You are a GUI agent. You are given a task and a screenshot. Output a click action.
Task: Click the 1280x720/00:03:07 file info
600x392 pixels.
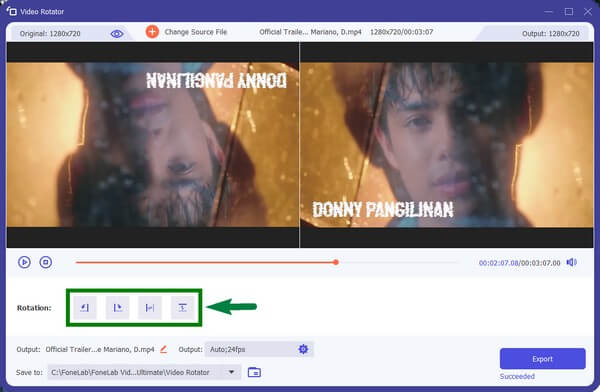[401, 32]
